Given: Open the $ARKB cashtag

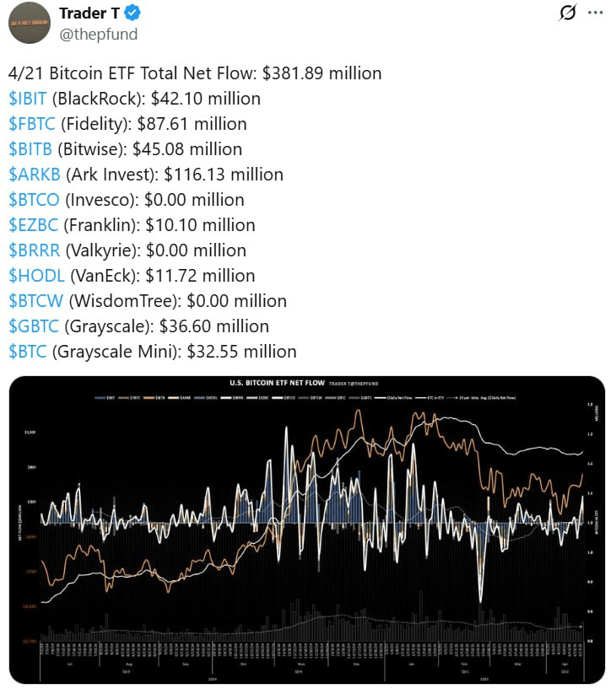Looking at the screenshot, I should (x=35, y=175).
